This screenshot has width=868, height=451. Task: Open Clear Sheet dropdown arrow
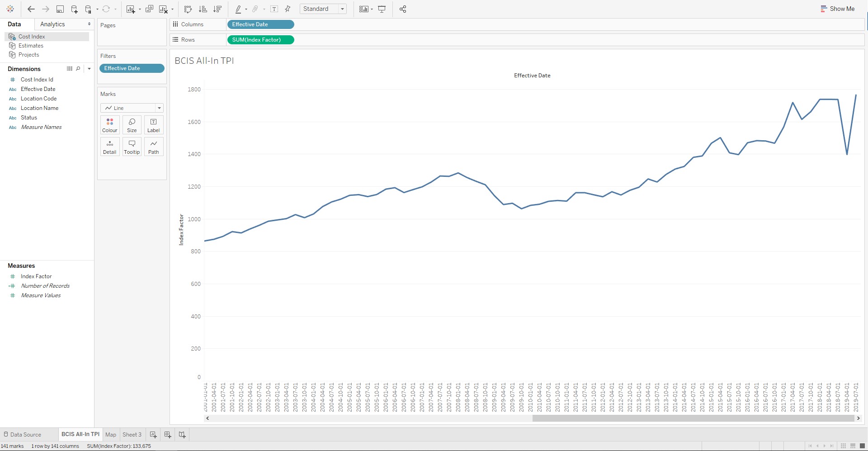(x=172, y=9)
